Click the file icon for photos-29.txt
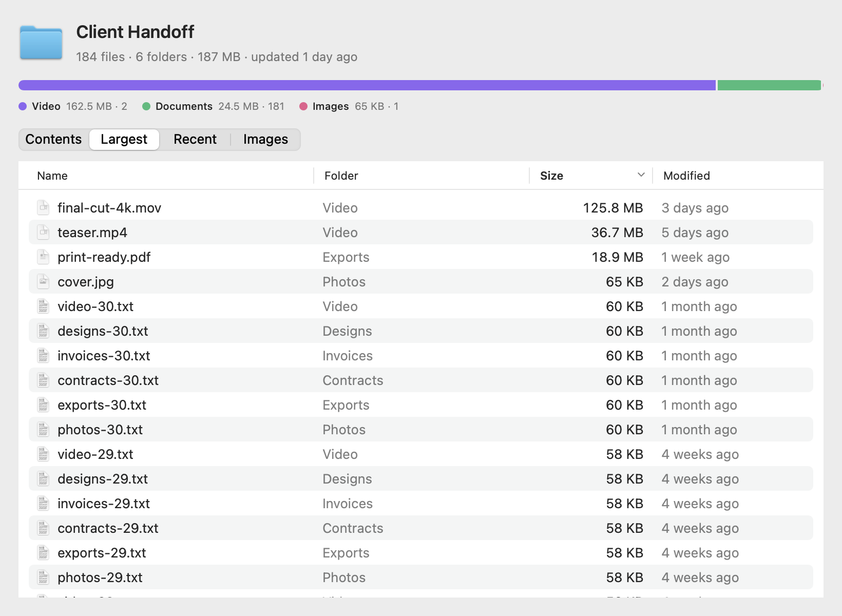 click(43, 577)
